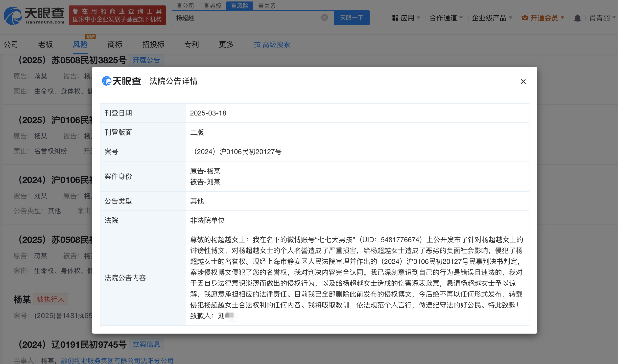Image resolution: width=618 pixels, height=364 pixels.
Task: Click the 天眼查 logo at top left
Action: [x=34, y=15]
